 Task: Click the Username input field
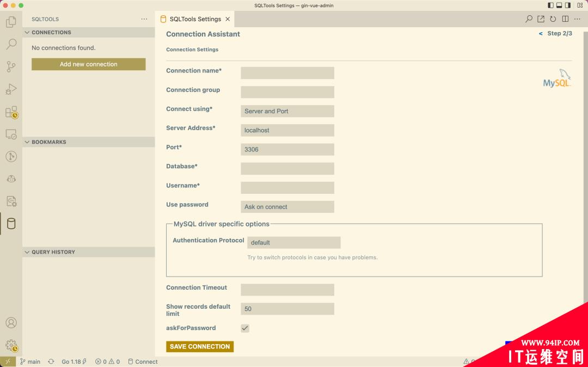(287, 187)
